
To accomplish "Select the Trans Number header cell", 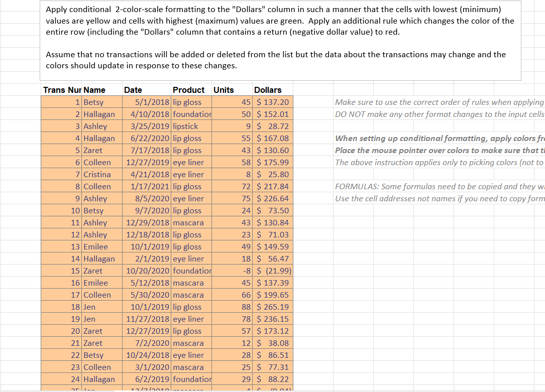I will pos(61,89).
